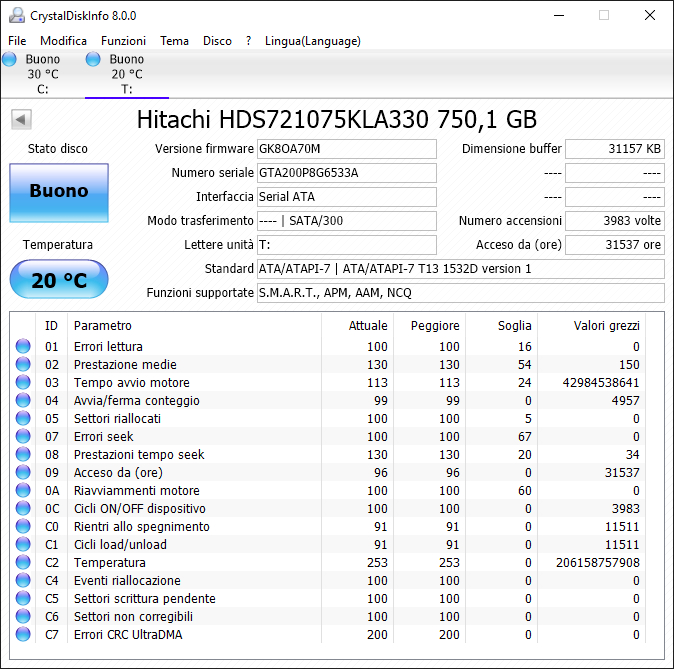Select the T: disk tab label
The height and width of the screenshot is (669, 674).
tap(126, 89)
